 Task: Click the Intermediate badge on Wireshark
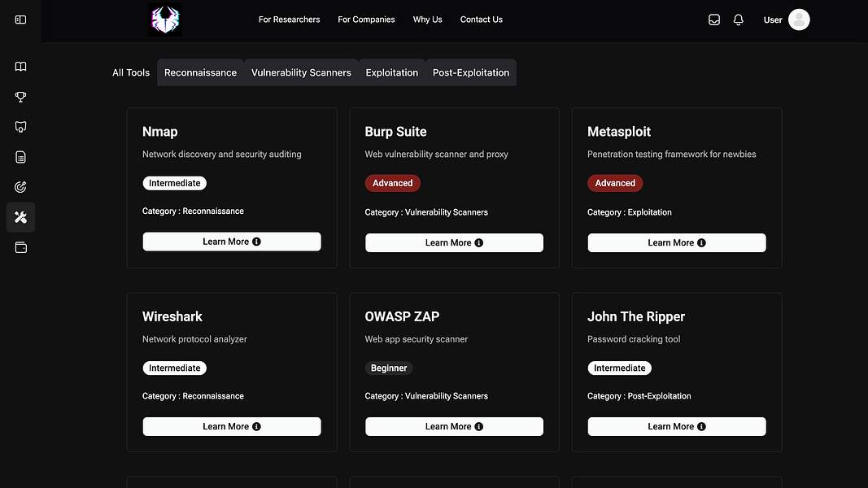[x=174, y=368]
